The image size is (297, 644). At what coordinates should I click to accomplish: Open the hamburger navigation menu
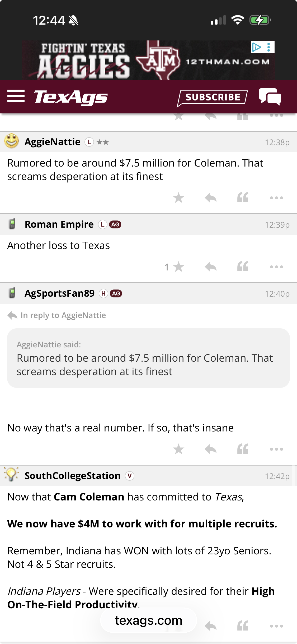(16, 96)
